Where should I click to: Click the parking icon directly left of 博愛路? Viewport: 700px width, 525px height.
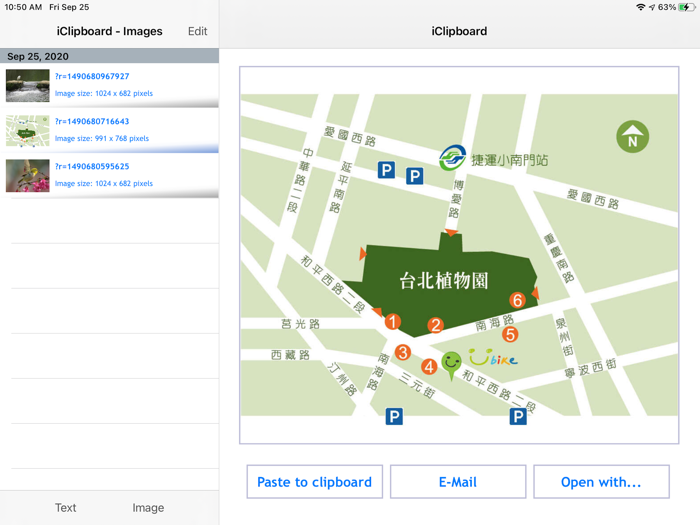(x=415, y=176)
